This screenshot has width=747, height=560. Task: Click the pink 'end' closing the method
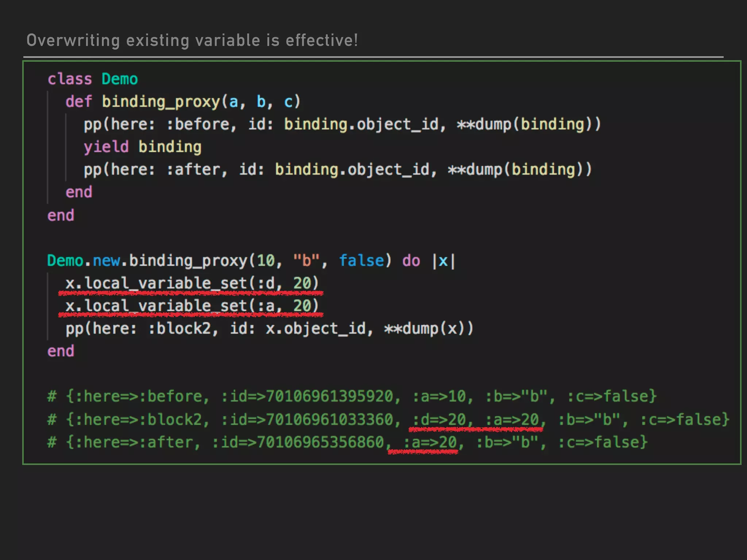click(x=79, y=192)
